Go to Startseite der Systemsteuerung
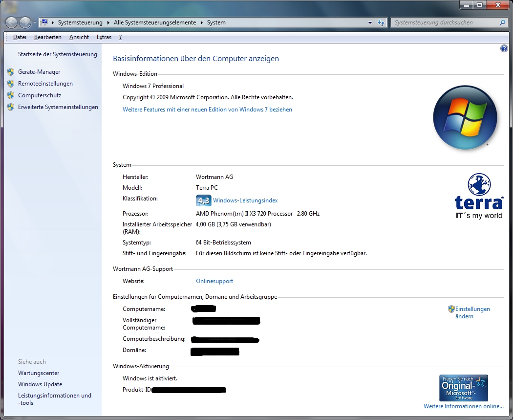Image resolution: width=513 pixels, height=420 pixels. [x=58, y=54]
